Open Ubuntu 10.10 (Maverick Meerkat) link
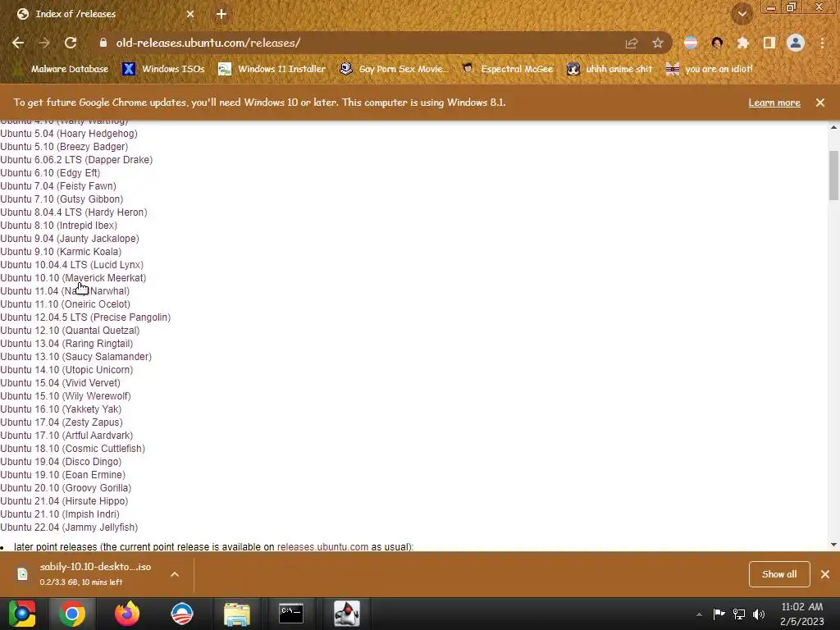Screen dimensions: 840x630 pyautogui.click(x=73, y=277)
